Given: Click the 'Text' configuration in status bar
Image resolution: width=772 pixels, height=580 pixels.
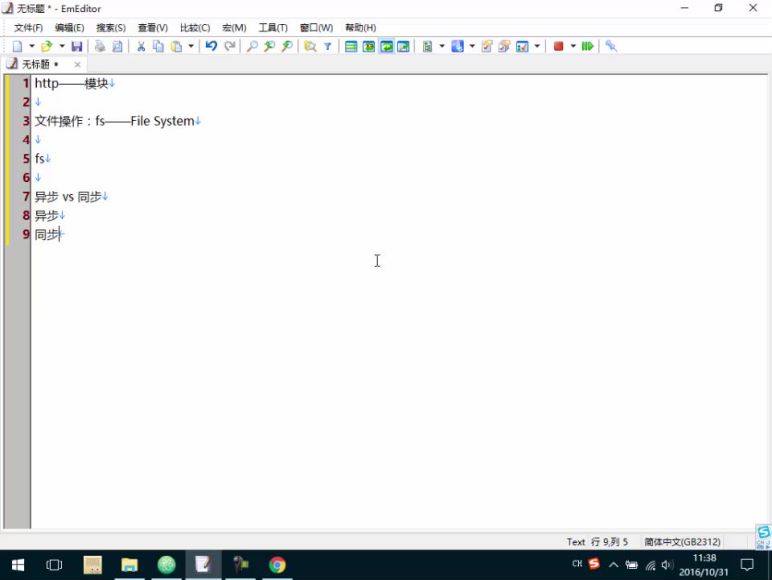Looking at the screenshot, I should (576, 542).
